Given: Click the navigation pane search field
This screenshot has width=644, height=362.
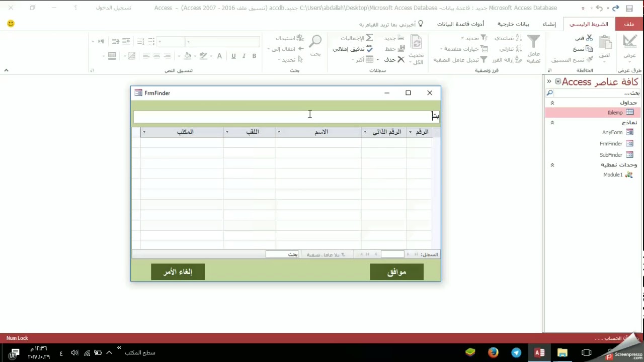Looking at the screenshot, I should [x=597, y=93].
